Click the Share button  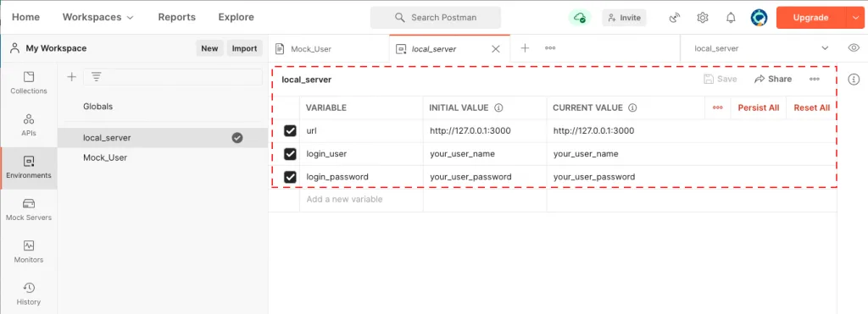tap(773, 79)
